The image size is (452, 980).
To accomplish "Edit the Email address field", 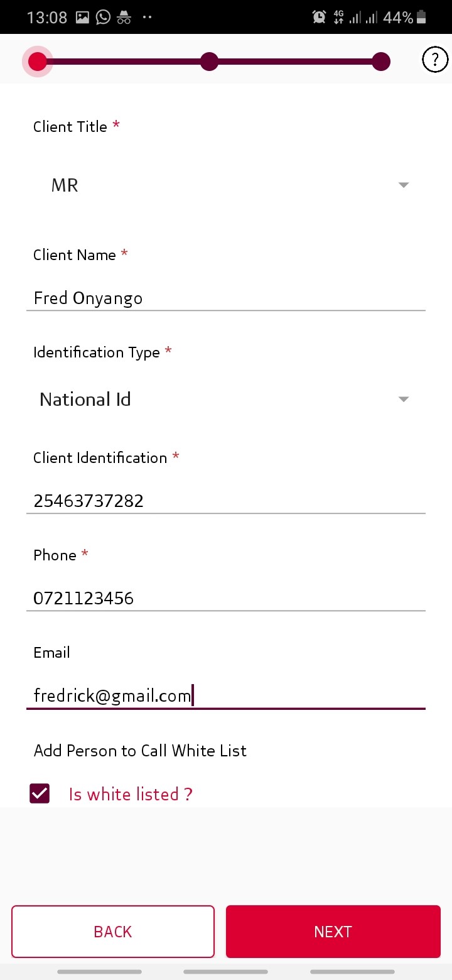I will point(226,696).
